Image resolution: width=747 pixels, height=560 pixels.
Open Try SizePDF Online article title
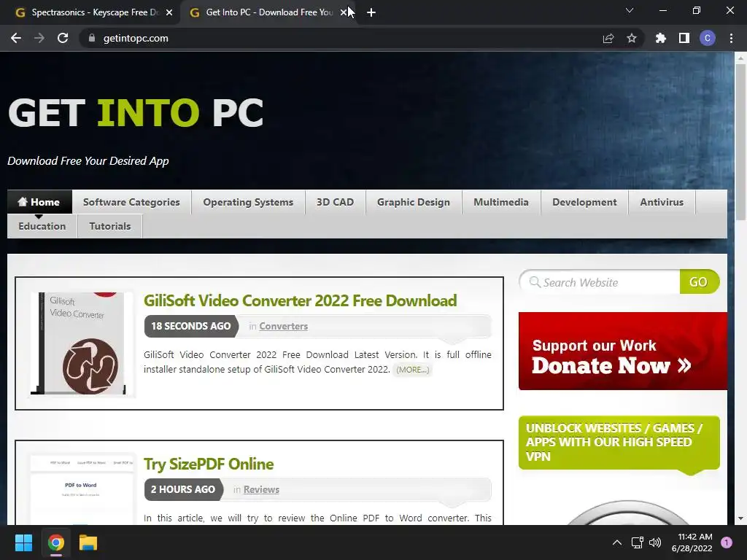tap(209, 464)
